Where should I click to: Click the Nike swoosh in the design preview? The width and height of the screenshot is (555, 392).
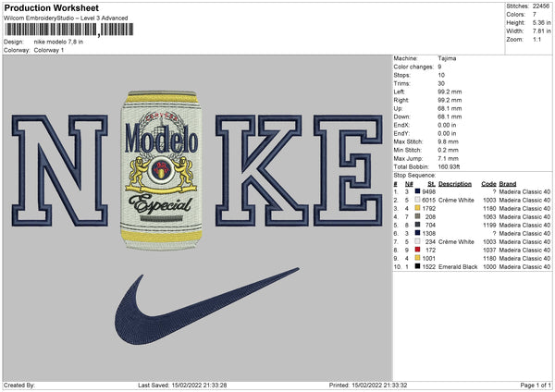click(206, 306)
